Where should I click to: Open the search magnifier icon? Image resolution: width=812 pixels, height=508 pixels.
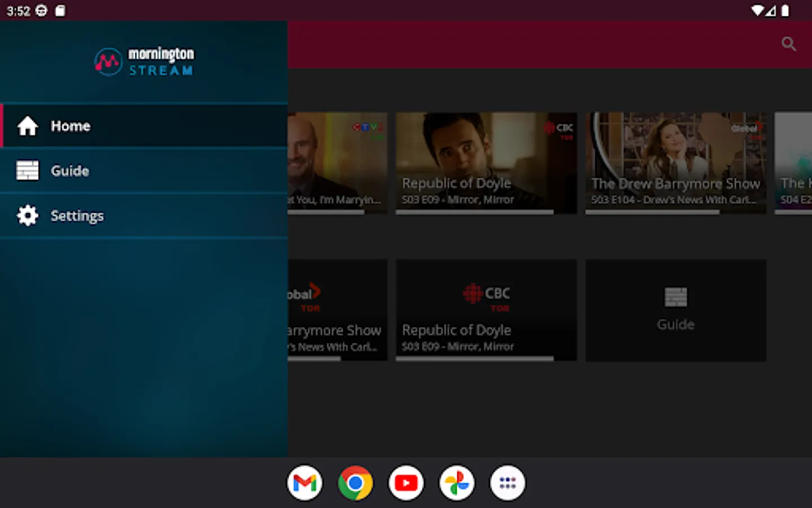coord(789,44)
